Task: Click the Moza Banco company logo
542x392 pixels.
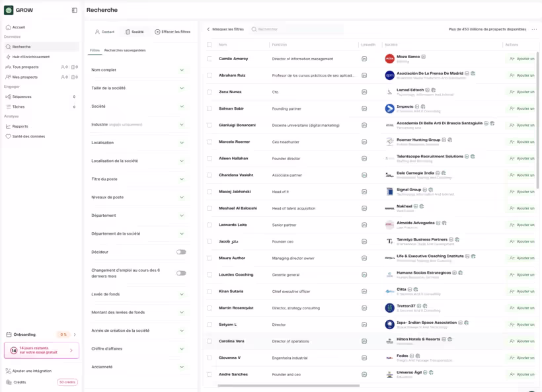Action: pyautogui.click(x=389, y=59)
